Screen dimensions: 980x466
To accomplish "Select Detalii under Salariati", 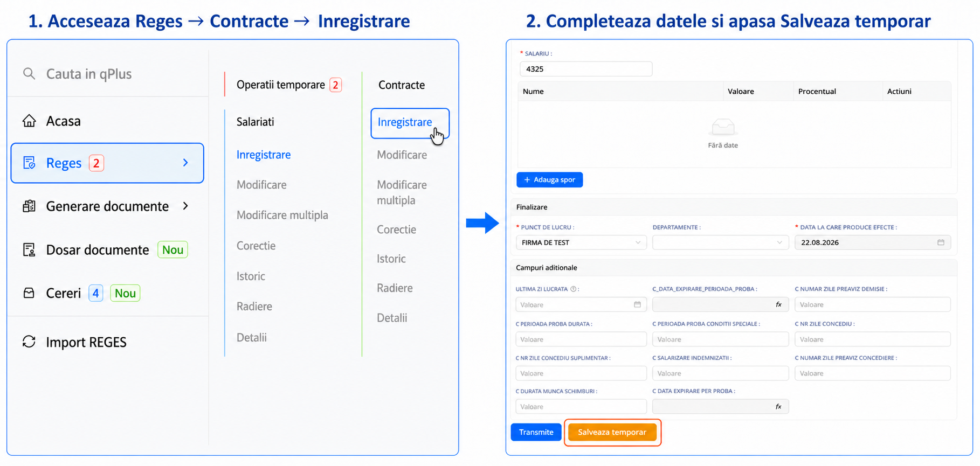I will click(252, 338).
